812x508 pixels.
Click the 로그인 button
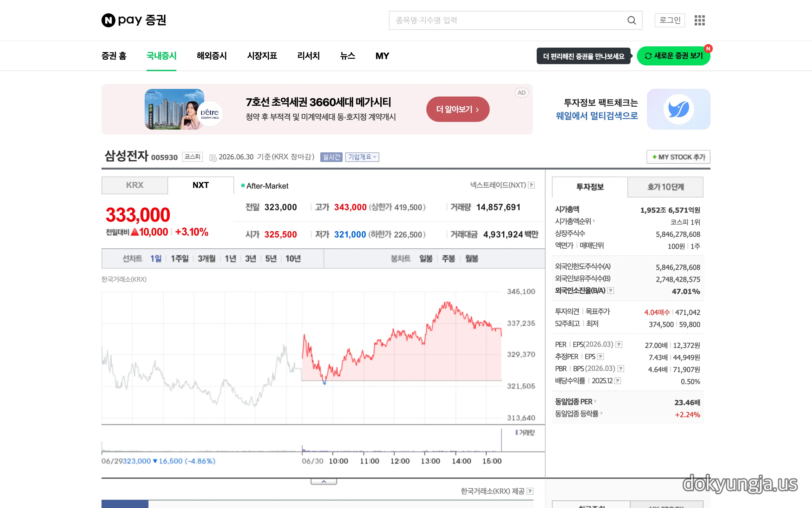[x=670, y=20]
